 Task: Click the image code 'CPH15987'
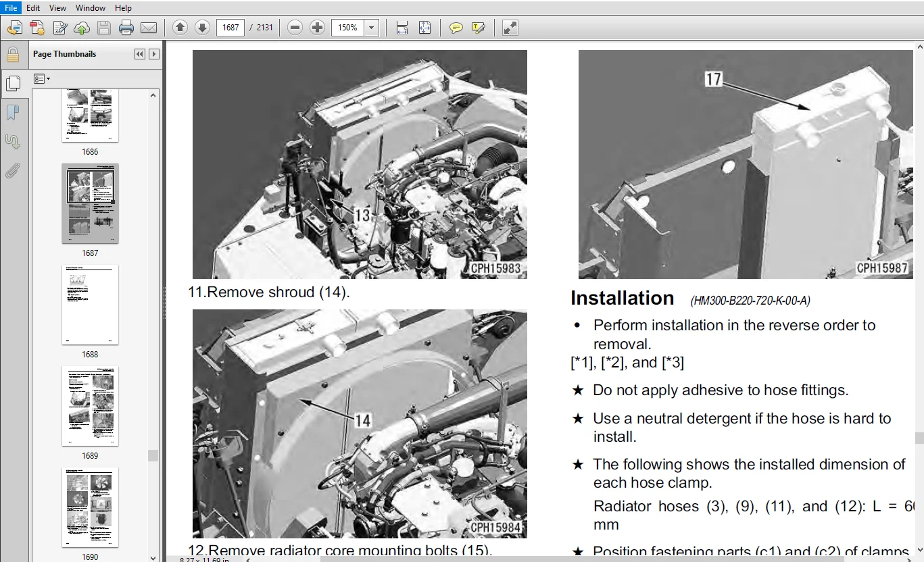(x=882, y=268)
